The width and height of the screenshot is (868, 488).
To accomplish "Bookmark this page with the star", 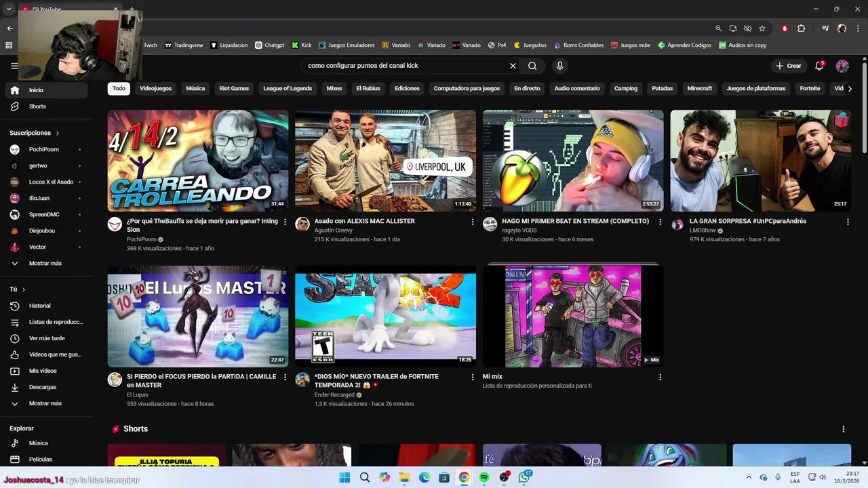I will (762, 28).
